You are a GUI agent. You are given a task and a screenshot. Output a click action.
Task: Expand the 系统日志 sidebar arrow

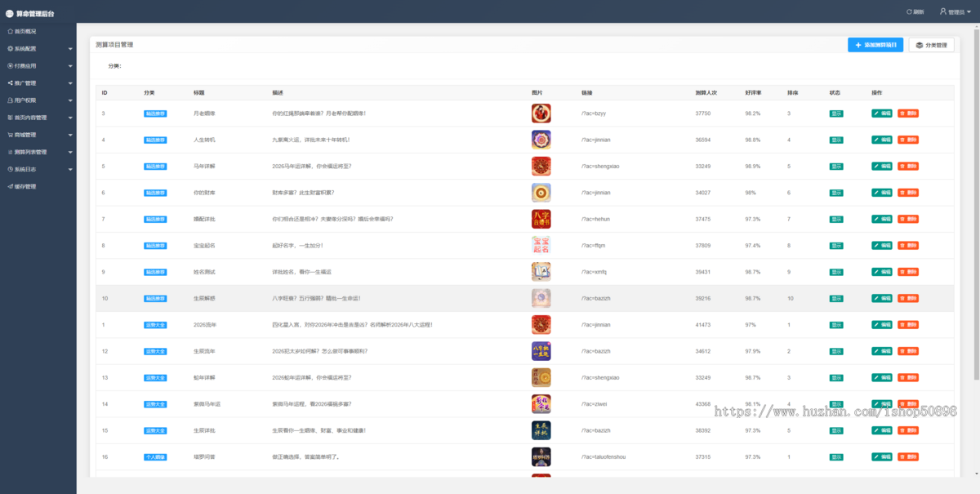coord(70,170)
